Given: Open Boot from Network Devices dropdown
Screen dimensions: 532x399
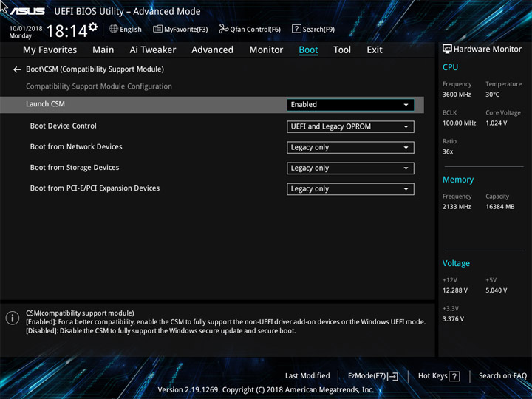Looking at the screenshot, I should [x=350, y=148].
